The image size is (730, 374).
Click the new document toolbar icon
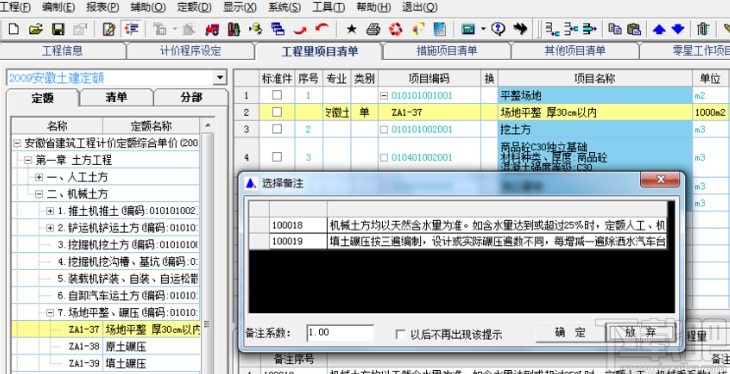click(14, 29)
